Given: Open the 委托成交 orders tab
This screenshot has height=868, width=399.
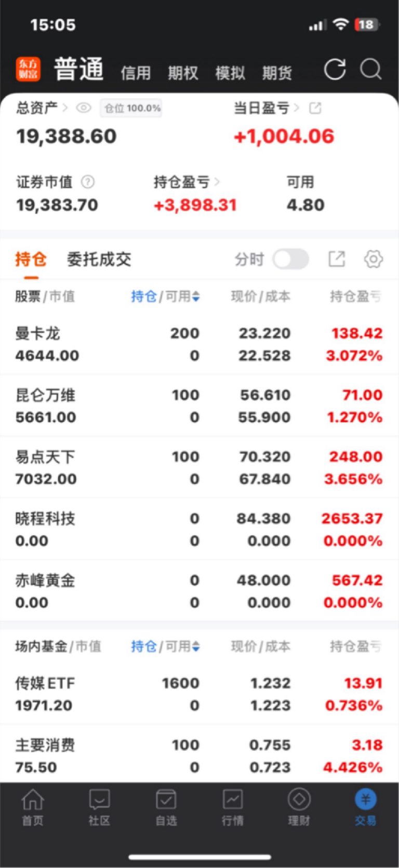Looking at the screenshot, I should 99,259.
